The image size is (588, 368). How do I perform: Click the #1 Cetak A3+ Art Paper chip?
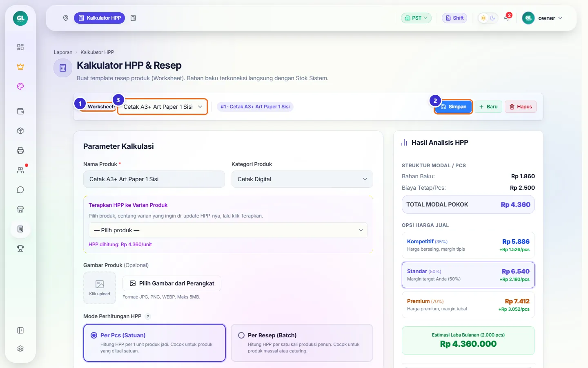click(x=255, y=107)
